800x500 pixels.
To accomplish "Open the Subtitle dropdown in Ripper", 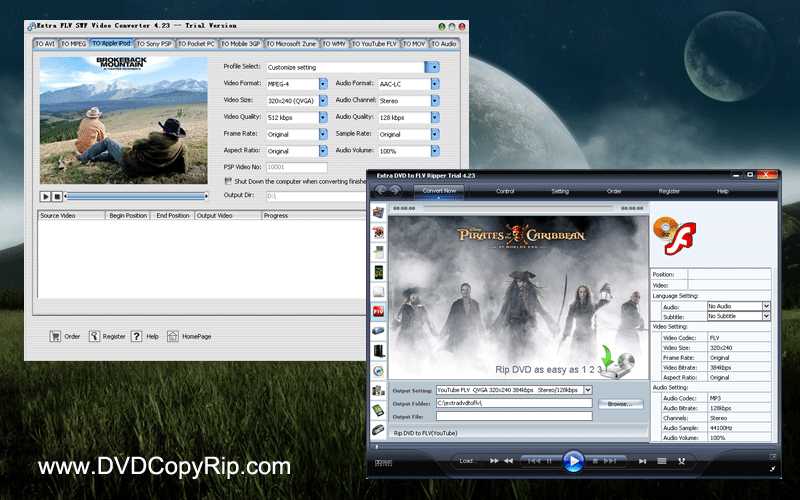I will coord(766,316).
